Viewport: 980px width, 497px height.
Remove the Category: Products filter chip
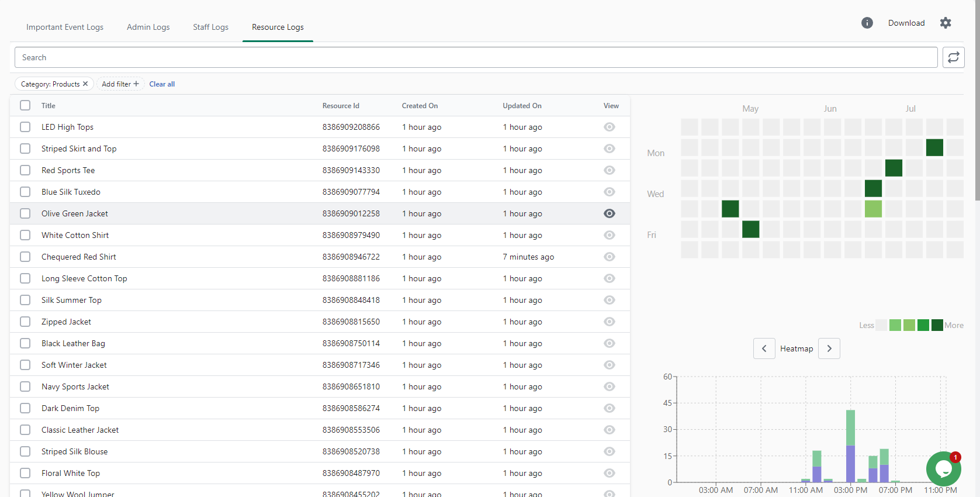pyautogui.click(x=85, y=84)
